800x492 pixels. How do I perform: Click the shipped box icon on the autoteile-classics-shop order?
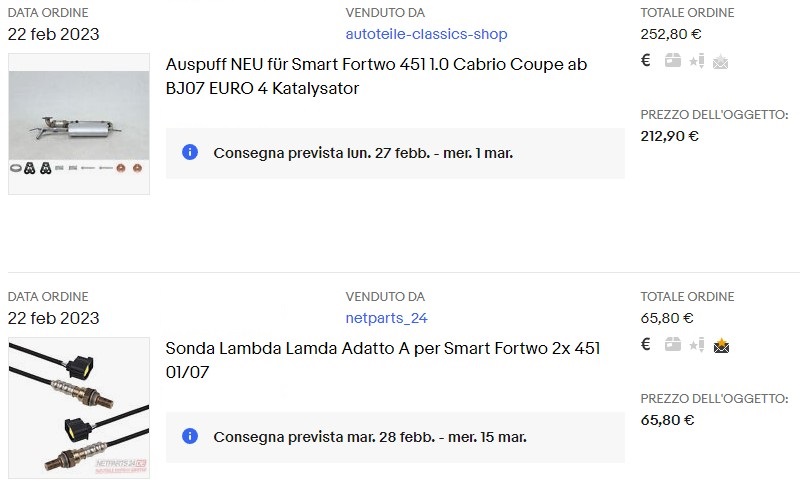coord(672,61)
